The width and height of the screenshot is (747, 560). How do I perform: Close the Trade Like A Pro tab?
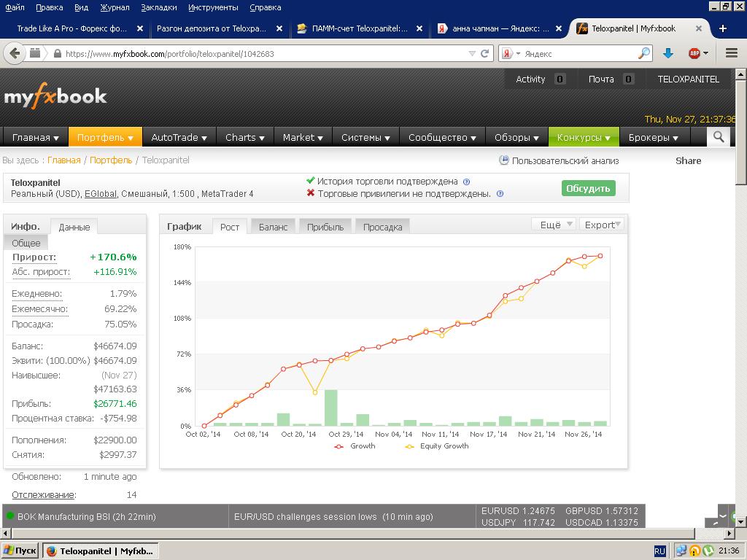click(140, 28)
